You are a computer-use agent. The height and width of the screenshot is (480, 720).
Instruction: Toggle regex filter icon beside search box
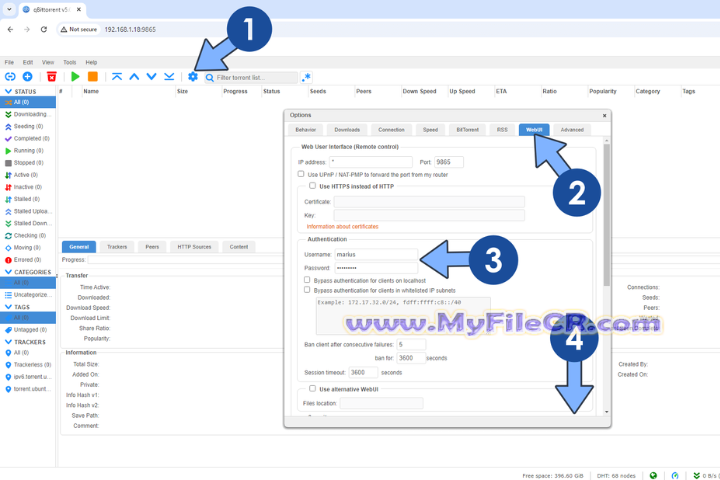(306, 77)
